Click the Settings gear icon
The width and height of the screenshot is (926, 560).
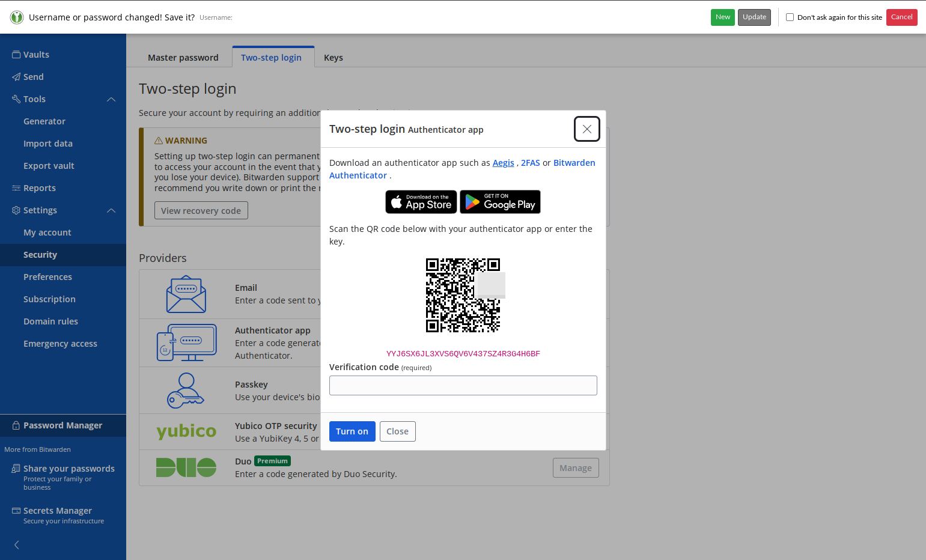click(16, 210)
